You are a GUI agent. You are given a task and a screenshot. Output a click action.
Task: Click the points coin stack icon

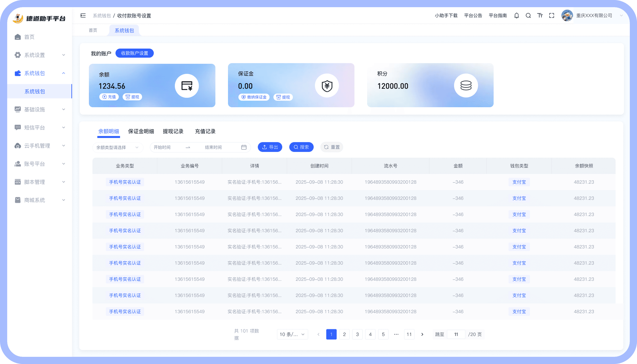point(466,85)
